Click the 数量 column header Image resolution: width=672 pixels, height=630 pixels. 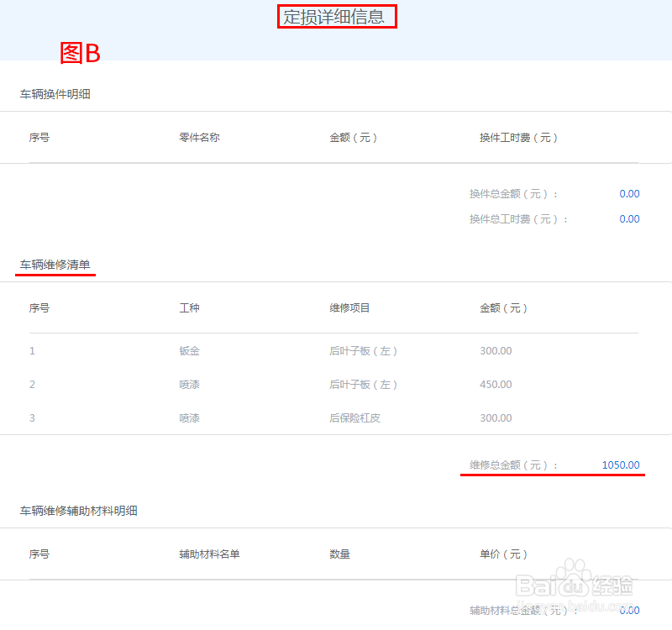tap(339, 554)
